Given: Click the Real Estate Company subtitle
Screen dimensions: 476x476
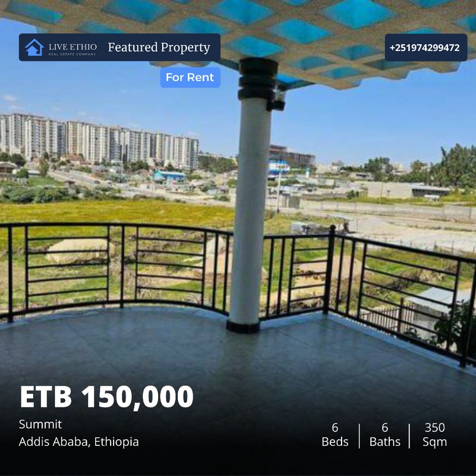Looking at the screenshot, I should click(x=72, y=54).
